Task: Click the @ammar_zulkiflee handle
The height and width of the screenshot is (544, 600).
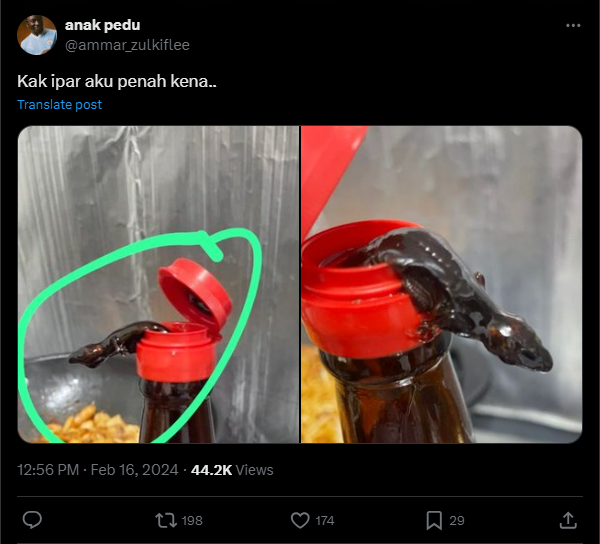Action: [x=126, y=45]
